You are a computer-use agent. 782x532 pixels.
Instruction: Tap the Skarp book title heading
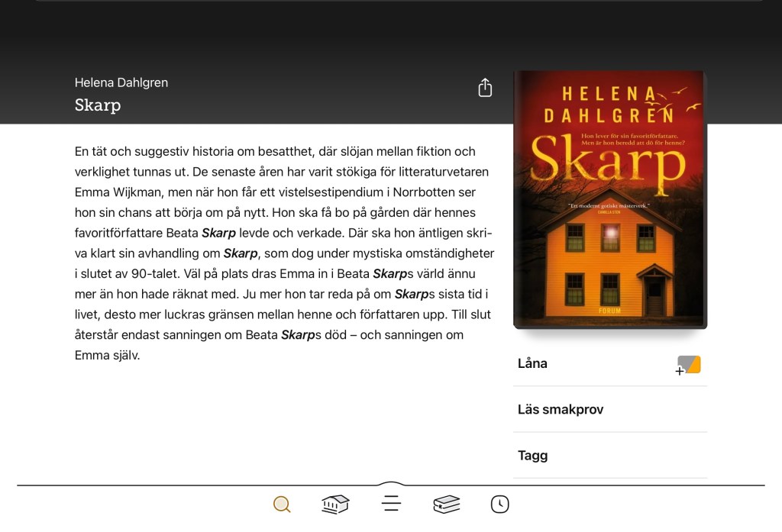(98, 105)
